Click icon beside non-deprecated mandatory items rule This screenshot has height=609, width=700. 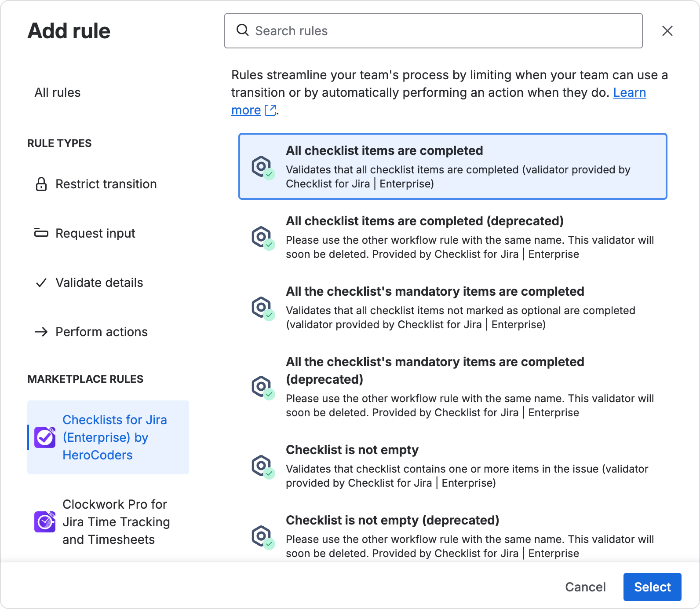tap(263, 308)
